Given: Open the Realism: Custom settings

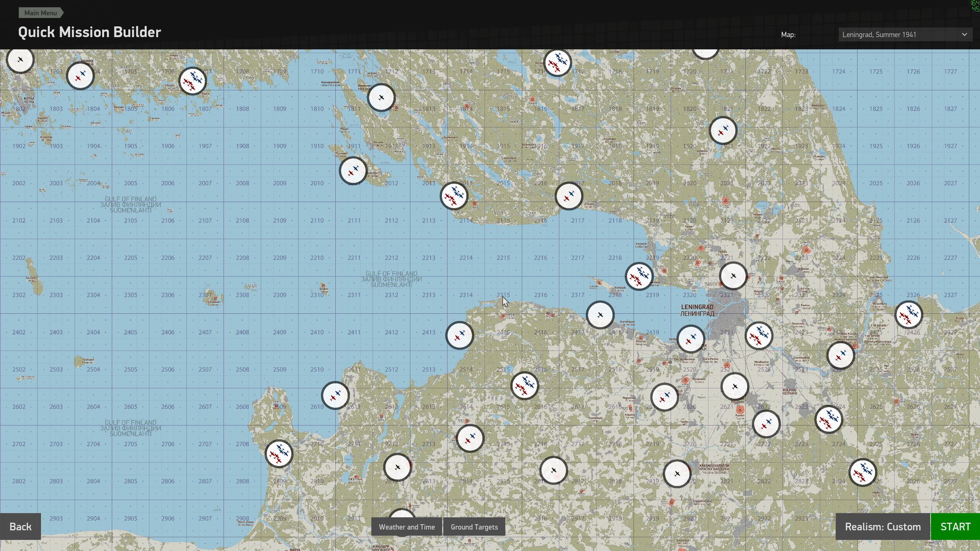Looking at the screenshot, I should (x=882, y=527).
